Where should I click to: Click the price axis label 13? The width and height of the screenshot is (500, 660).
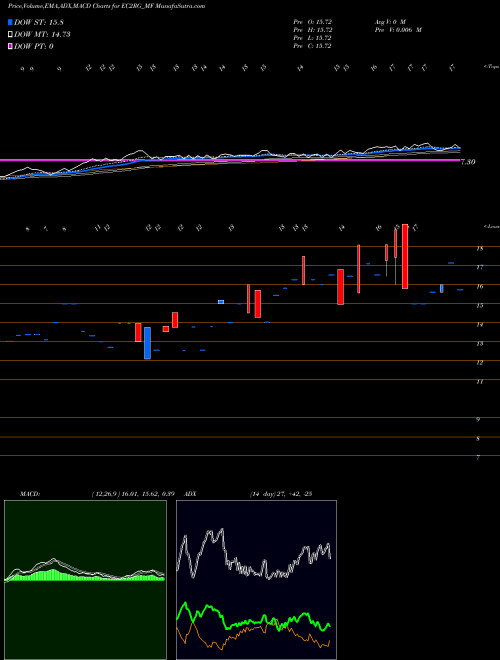pyautogui.click(x=479, y=343)
